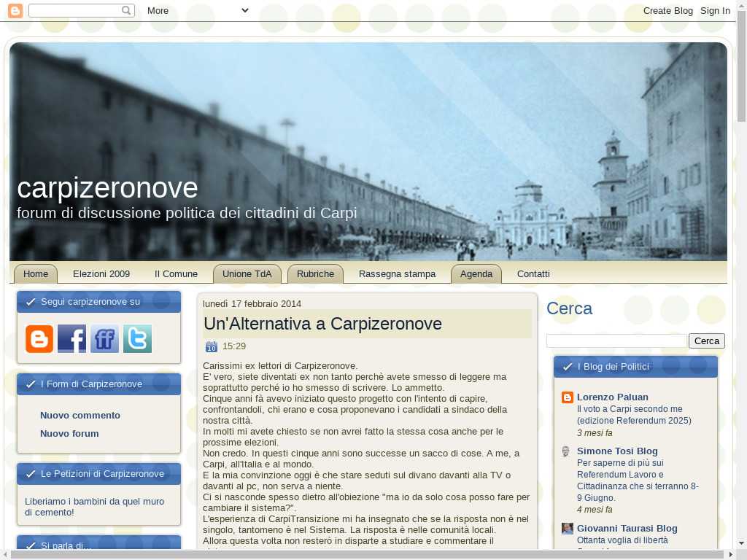Click the Cerca search button

pyautogui.click(x=706, y=341)
